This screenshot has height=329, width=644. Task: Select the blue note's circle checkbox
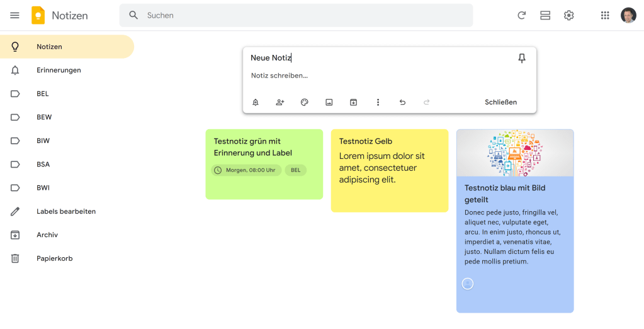pos(468,284)
